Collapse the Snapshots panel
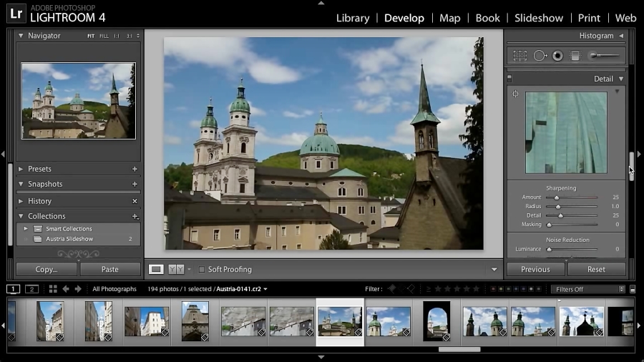Viewport: 644px width, 362px height. click(x=21, y=184)
